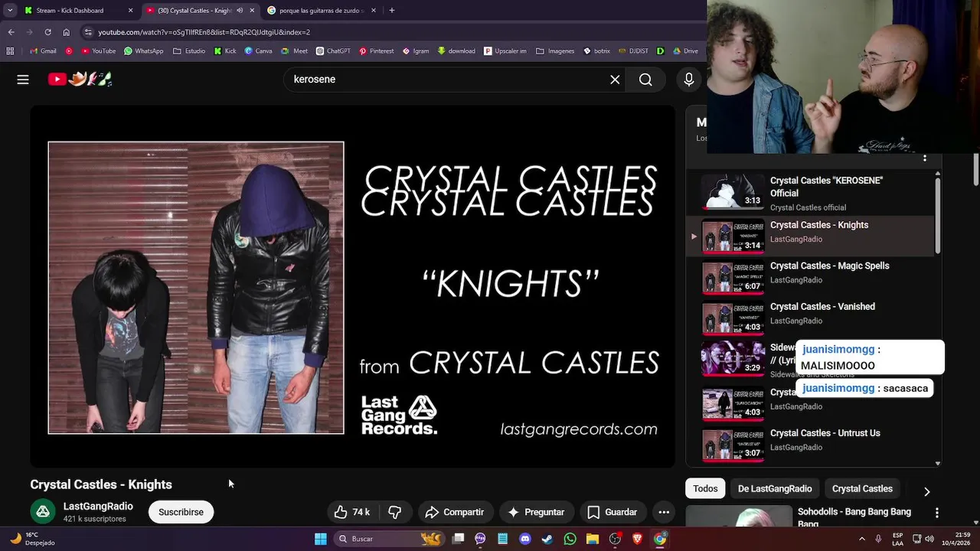Open a new browser tab
This screenshot has width=980, height=551.
(392, 11)
